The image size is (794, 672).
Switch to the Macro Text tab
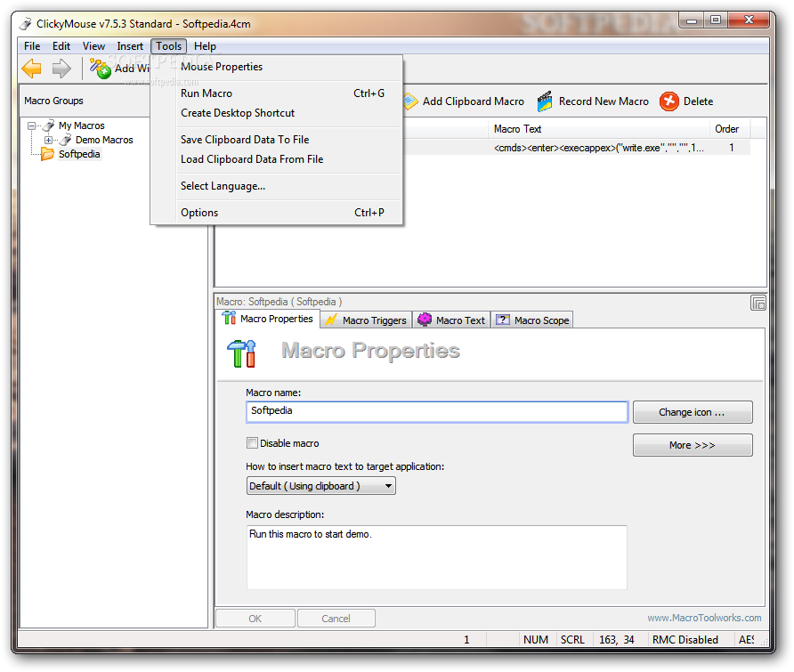451,320
